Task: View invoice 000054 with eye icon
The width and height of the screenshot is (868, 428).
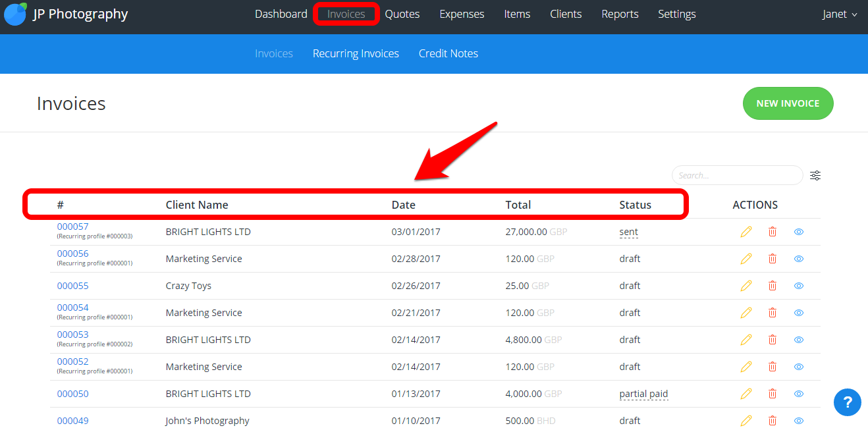Action: point(799,313)
